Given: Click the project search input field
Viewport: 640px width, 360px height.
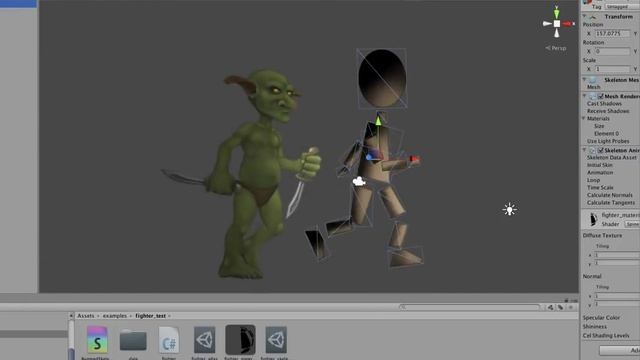Looking at the screenshot, I should (x=470, y=307).
